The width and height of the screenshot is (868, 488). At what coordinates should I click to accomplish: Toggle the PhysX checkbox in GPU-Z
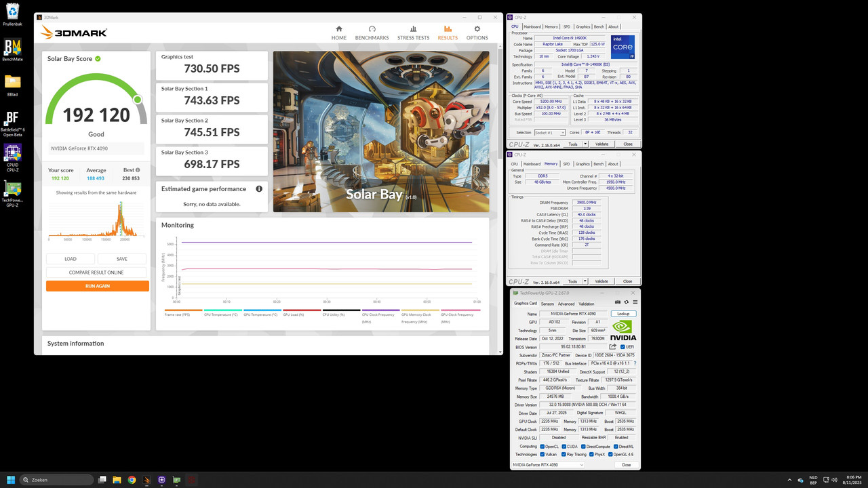(592, 454)
